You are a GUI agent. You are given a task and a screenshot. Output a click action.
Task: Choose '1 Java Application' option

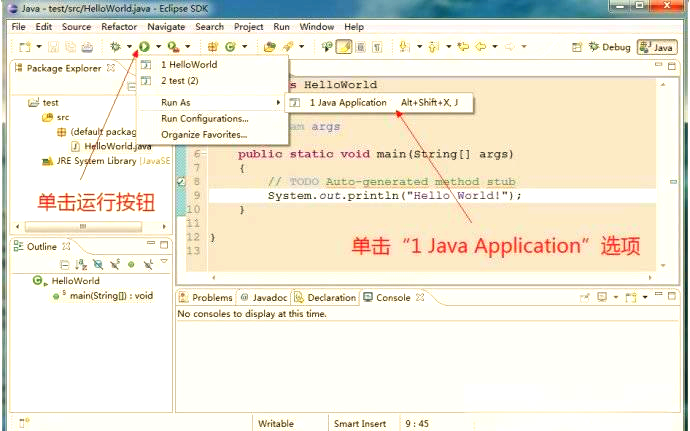[x=378, y=103]
